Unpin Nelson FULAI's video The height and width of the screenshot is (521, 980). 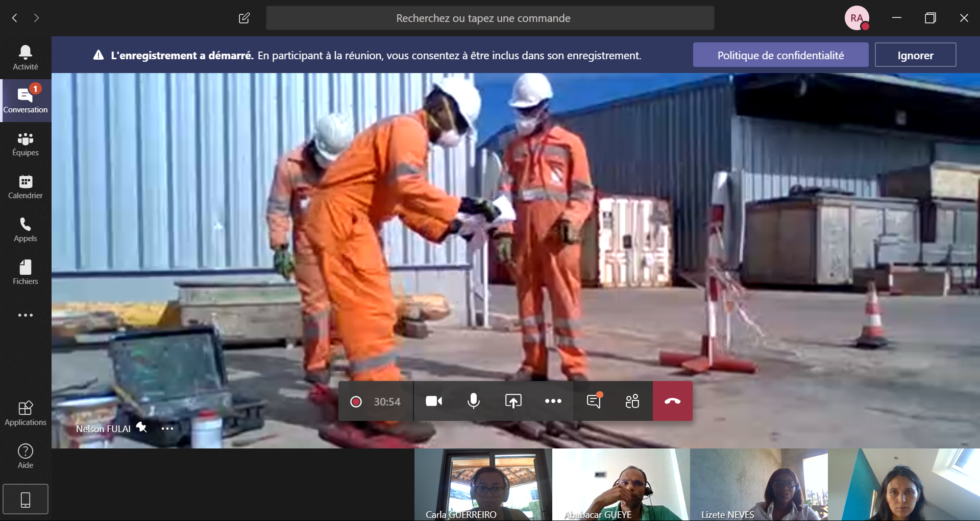click(x=141, y=428)
